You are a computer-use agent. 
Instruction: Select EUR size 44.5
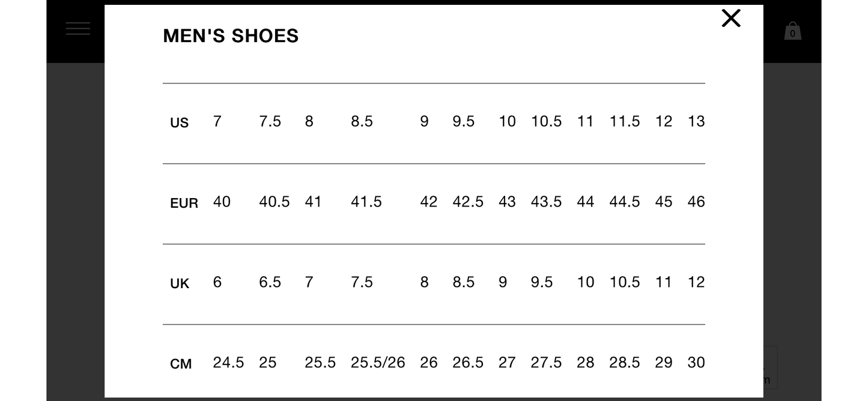[625, 202]
